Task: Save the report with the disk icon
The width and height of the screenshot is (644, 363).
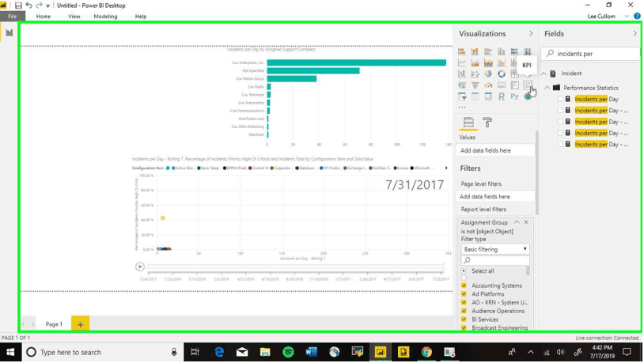Action: click(18, 6)
